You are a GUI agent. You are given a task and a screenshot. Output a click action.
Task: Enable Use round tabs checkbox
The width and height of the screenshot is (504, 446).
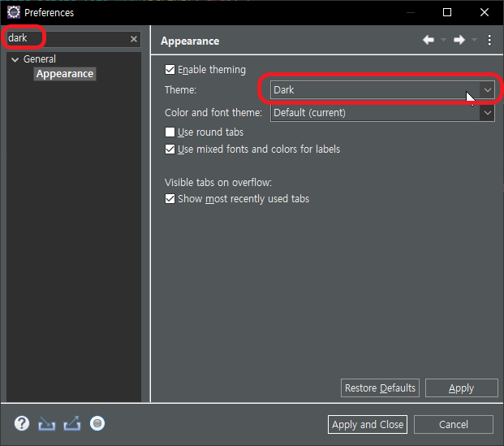170,132
